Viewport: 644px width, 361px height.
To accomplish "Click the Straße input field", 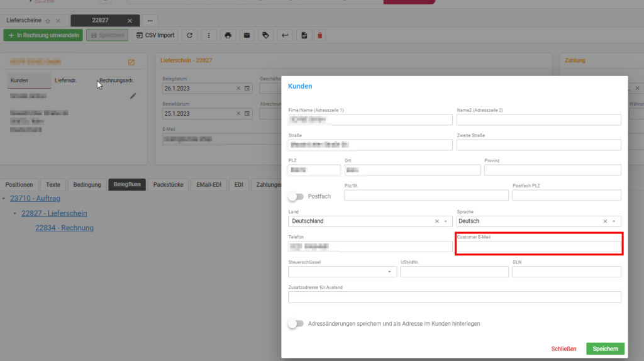I will click(370, 145).
